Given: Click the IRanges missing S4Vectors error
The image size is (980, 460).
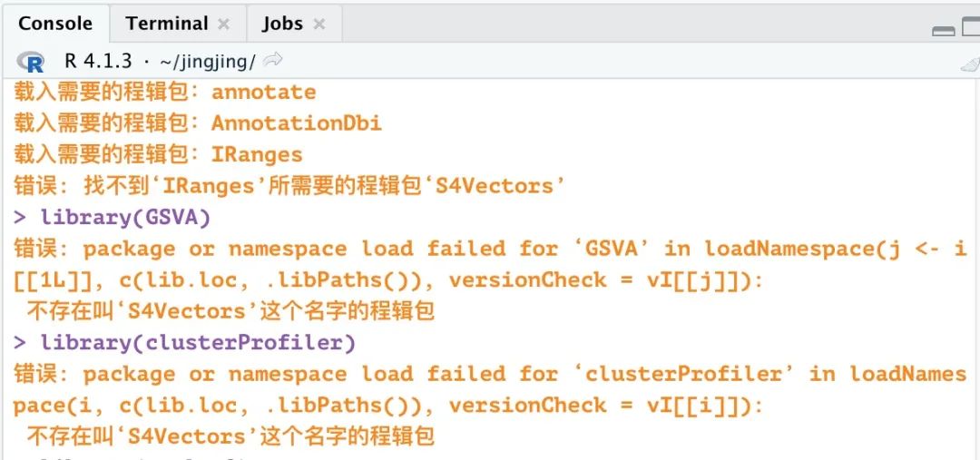Looking at the screenshot, I should (x=290, y=186).
